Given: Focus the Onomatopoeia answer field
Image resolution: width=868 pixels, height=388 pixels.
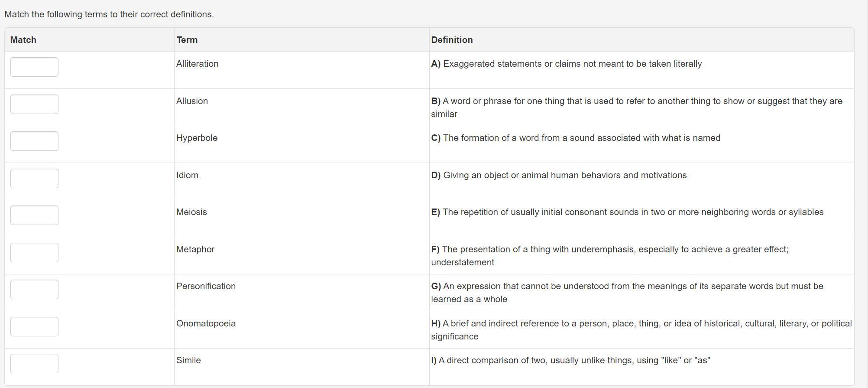Looking at the screenshot, I should [34, 327].
